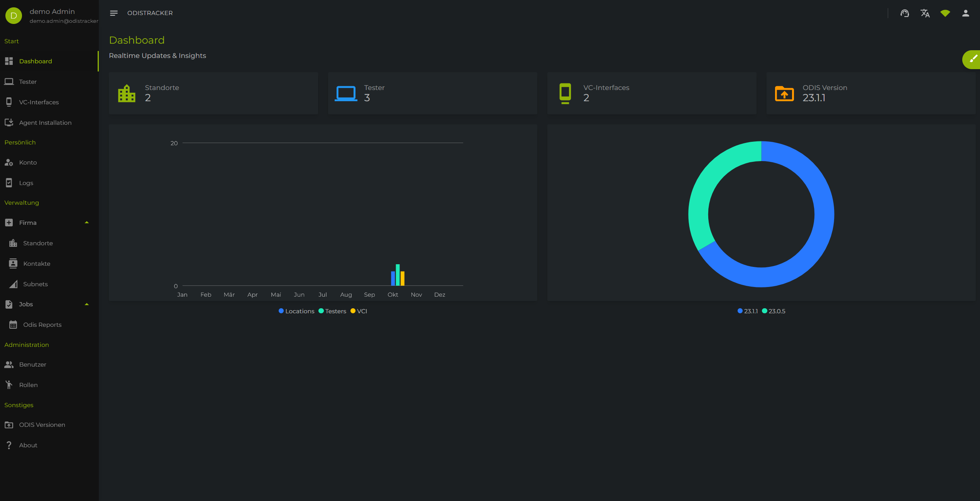Open Benutzer administration page
Screen dimensions: 980x501
point(49,364)
